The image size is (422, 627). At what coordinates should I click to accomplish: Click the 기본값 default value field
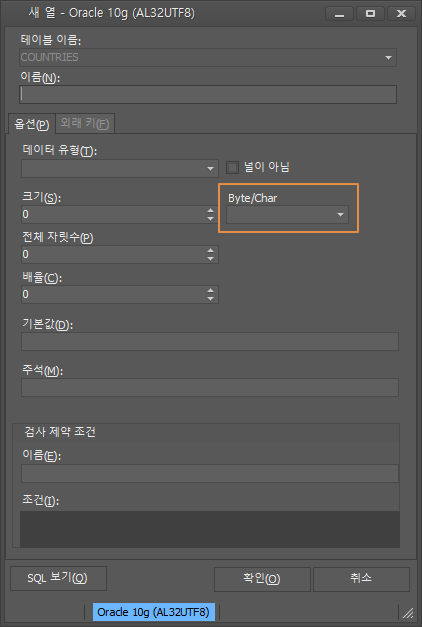[x=210, y=341]
